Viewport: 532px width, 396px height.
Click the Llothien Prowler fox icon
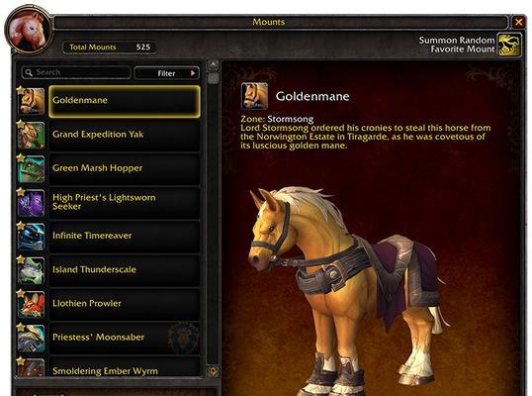point(32,305)
